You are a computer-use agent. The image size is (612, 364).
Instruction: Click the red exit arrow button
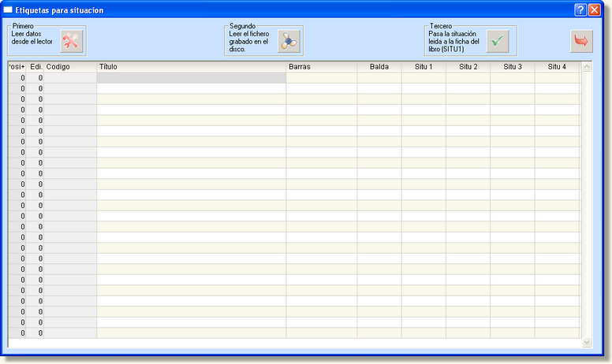581,41
